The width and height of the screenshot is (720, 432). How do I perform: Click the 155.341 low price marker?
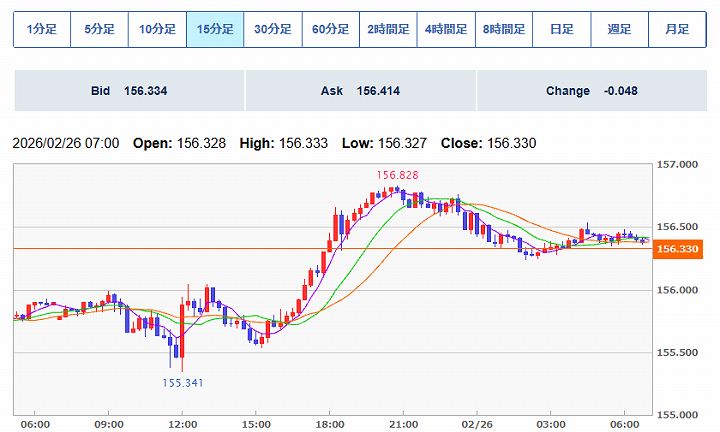(x=184, y=382)
